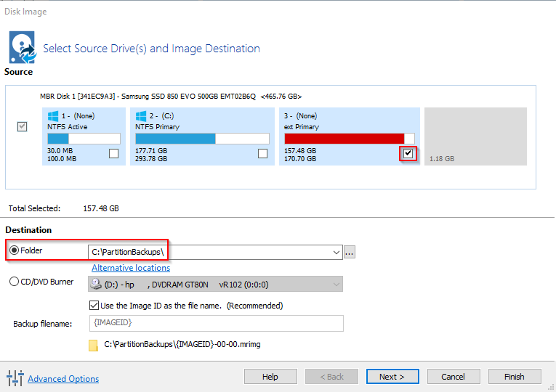Click the red usage bar of partition 3

coord(344,139)
